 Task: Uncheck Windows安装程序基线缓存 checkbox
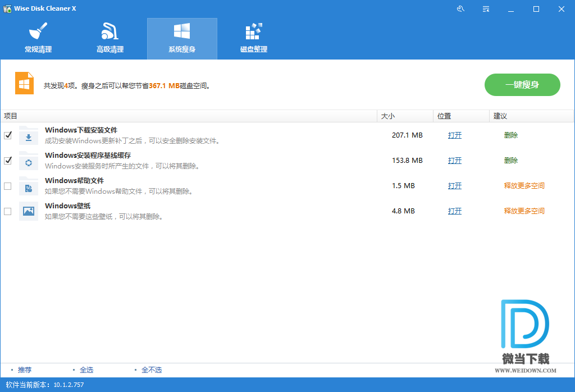[x=8, y=161]
